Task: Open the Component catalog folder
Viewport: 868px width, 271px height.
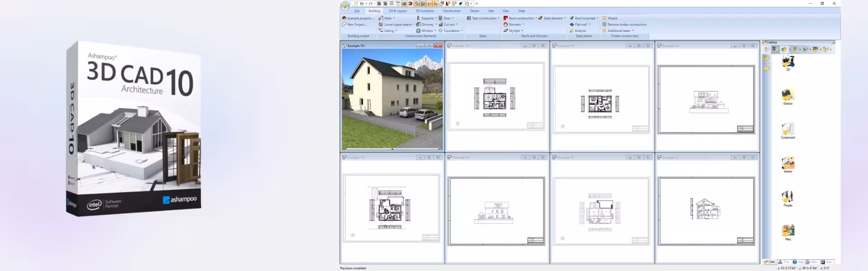Action: point(788,131)
